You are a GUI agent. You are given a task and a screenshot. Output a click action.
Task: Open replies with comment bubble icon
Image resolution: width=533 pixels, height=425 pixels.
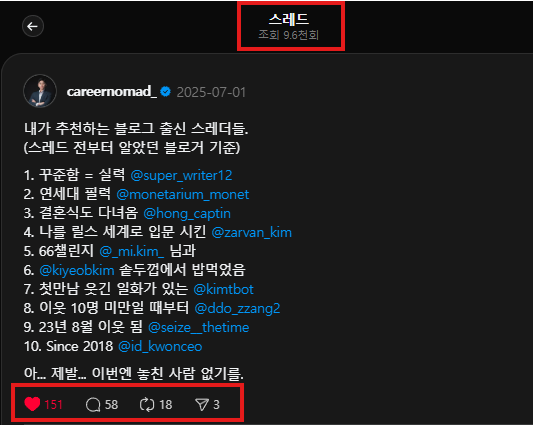tap(93, 405)
